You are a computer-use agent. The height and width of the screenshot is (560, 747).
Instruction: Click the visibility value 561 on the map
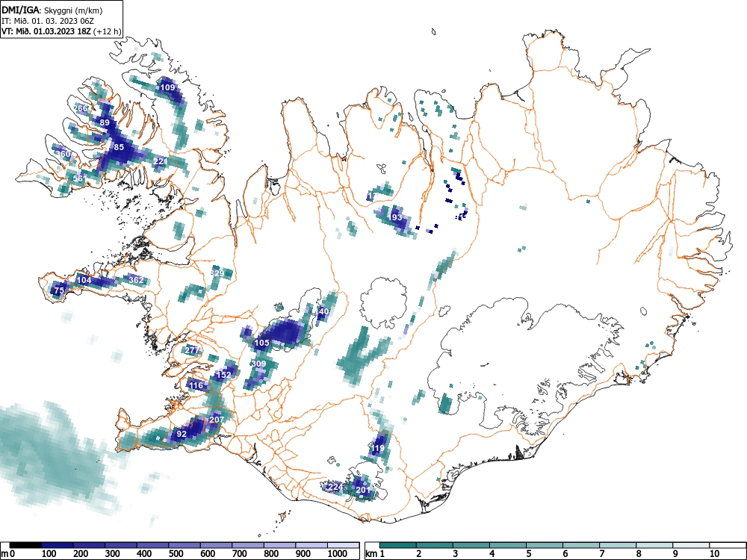tap(80, 178)
